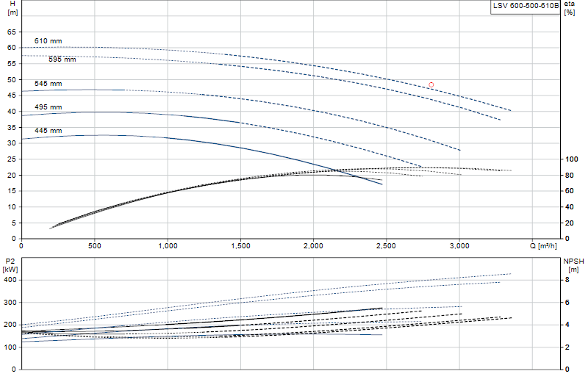The width and height of the screenshot is (588, 382).
Task: Click the '2,500' flow axis tick label
Action: pyautogui.click(x=387, y=246)
